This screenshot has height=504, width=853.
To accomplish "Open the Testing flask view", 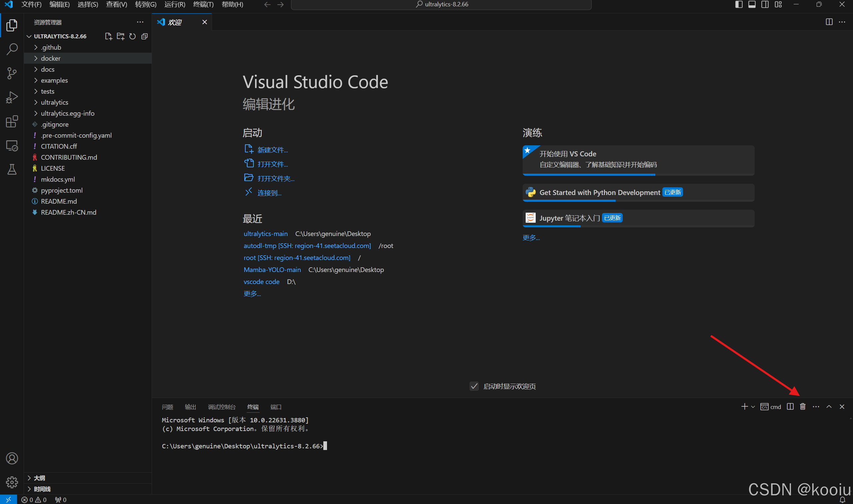I will pyautogui.click(x=12, y=169).
